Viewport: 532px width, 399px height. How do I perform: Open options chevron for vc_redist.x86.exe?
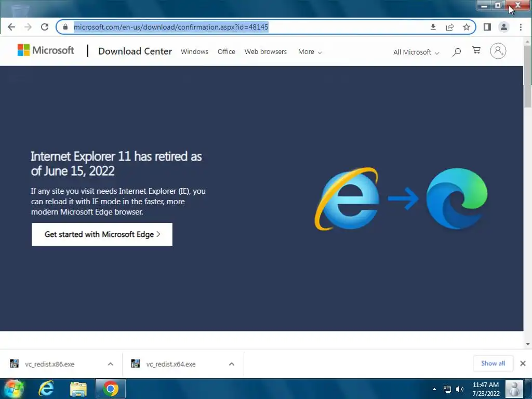point(110,364)
